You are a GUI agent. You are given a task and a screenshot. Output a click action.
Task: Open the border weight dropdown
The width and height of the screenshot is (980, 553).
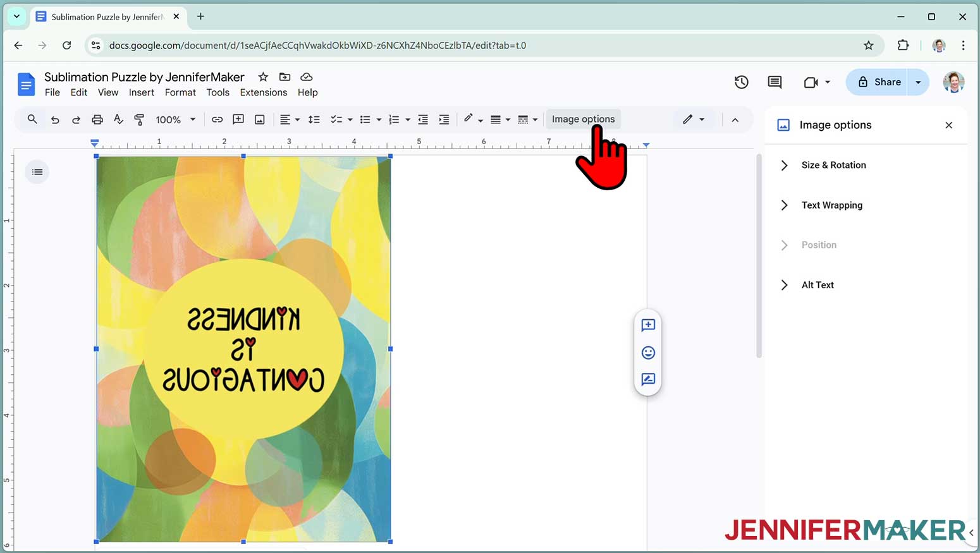click(x=500, y=119)
